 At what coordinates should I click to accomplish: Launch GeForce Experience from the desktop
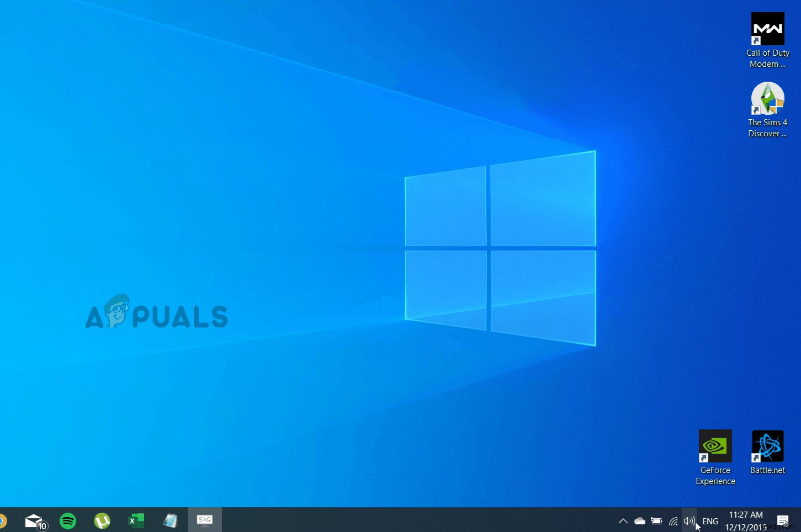715,445
